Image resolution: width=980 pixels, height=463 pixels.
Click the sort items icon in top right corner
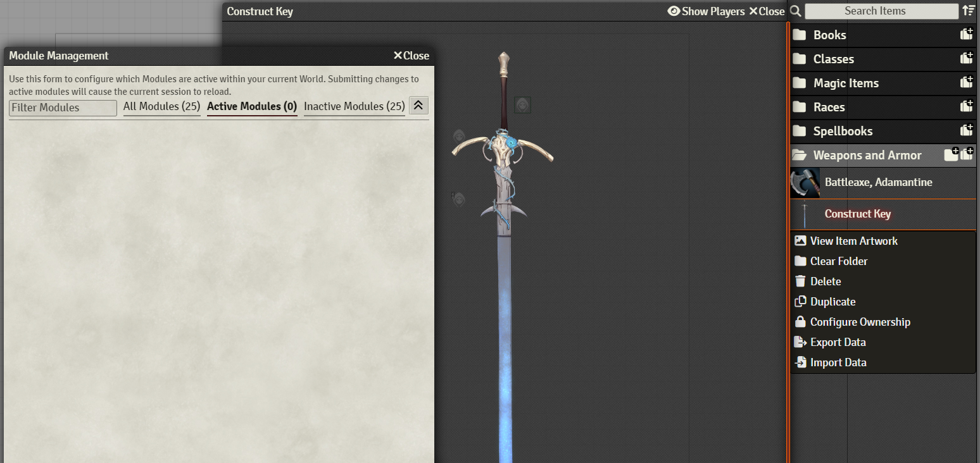pyautogui.click(x=969, y=10)
